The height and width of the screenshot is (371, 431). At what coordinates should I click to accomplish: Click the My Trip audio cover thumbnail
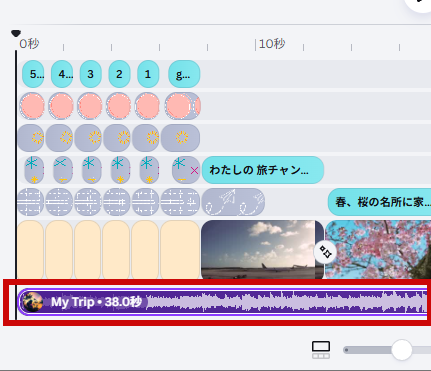[x=32, y=302]
